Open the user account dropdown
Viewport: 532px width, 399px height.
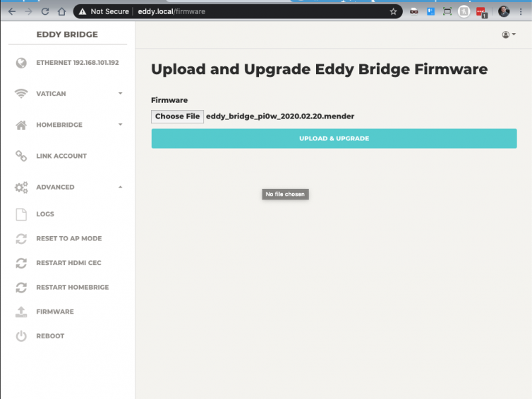pos(509,35)
